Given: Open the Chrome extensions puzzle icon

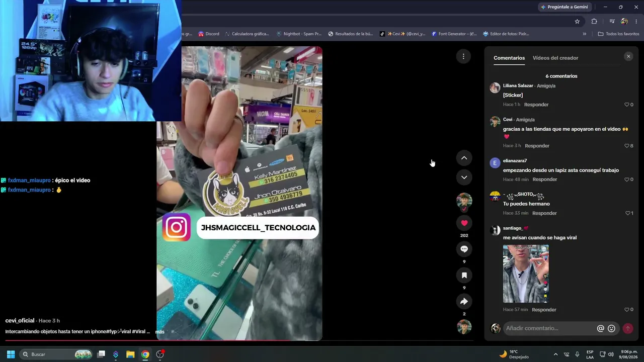Looking at the screenshot, I should pos(594,21).
